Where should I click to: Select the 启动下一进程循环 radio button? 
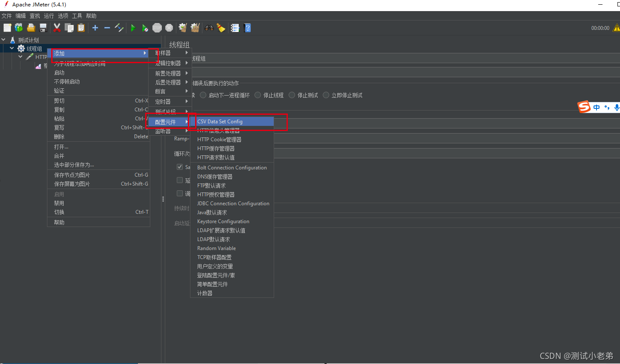point(203,95)
